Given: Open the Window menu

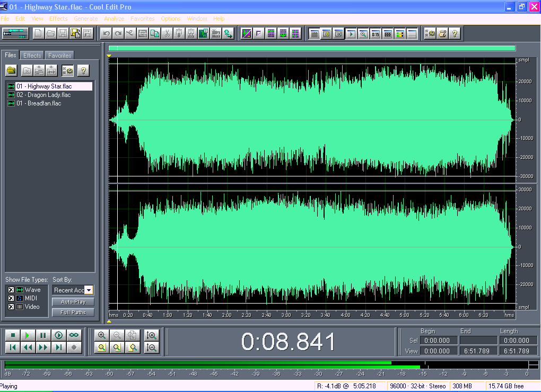Looking at the screenshot, I should point(197,19).
